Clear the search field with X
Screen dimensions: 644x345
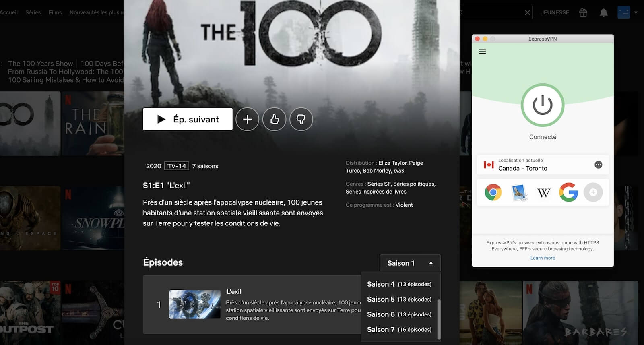pyautogui.click(x=527, y=13)
